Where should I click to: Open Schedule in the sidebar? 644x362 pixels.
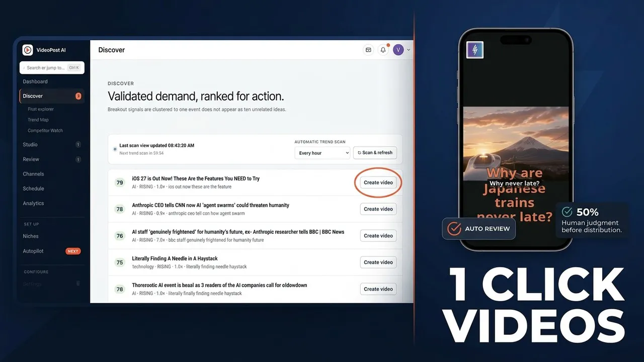tap(33, 189)
